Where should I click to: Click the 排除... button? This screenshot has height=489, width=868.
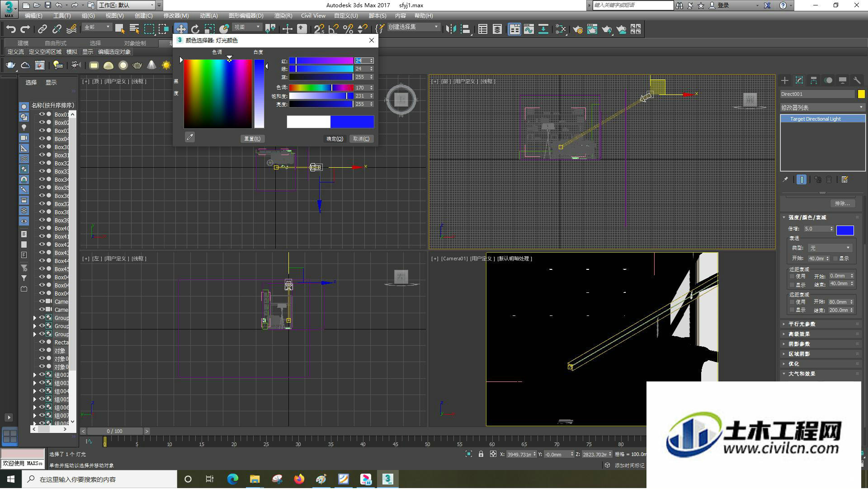[842, 203]
